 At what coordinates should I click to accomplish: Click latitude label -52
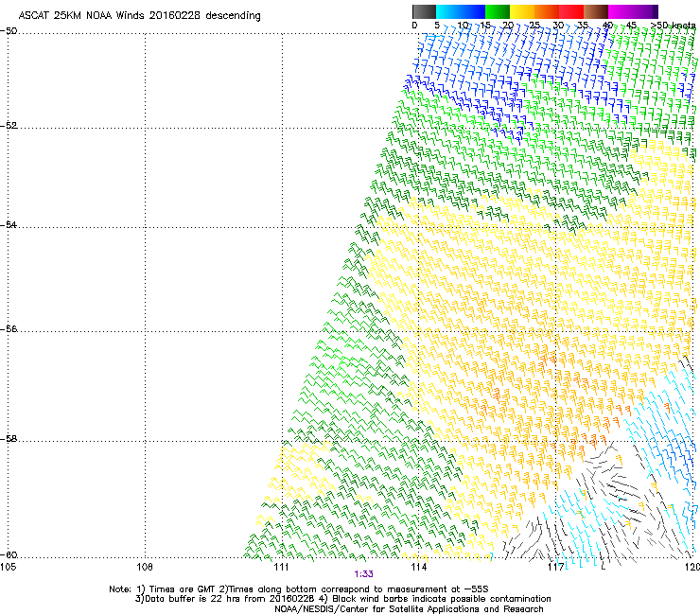[x=9, y=126]
